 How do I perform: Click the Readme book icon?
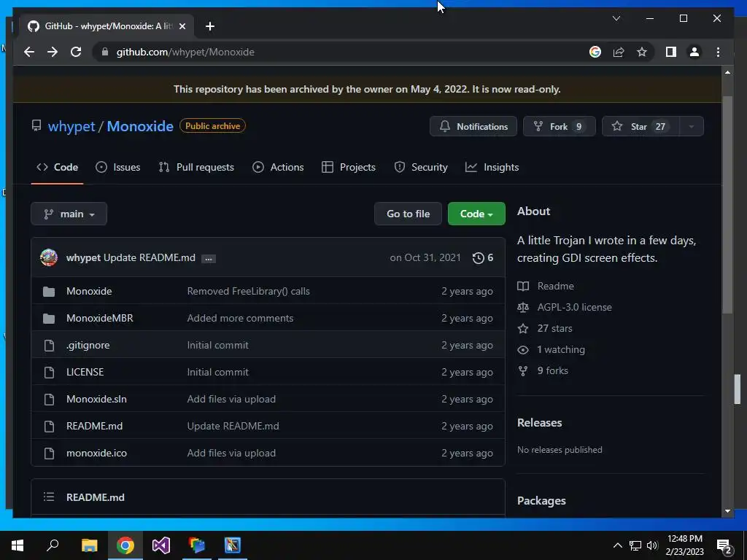click(522, 286)
